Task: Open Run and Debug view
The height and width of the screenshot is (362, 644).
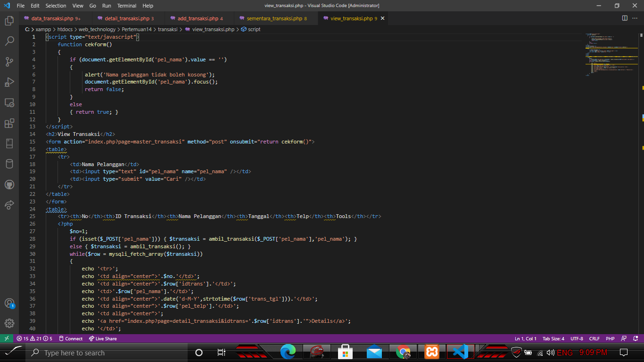Action: [x=9, y=82]
